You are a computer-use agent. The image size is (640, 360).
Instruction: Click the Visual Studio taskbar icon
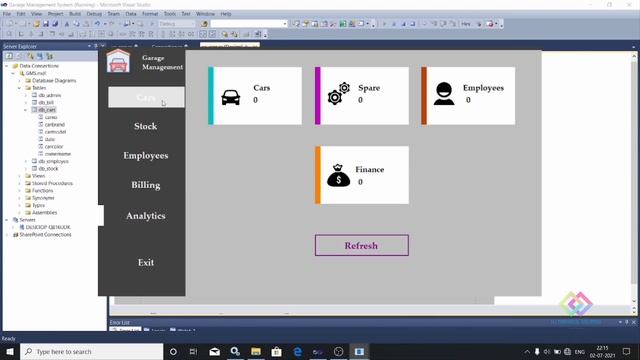point(318,351)
